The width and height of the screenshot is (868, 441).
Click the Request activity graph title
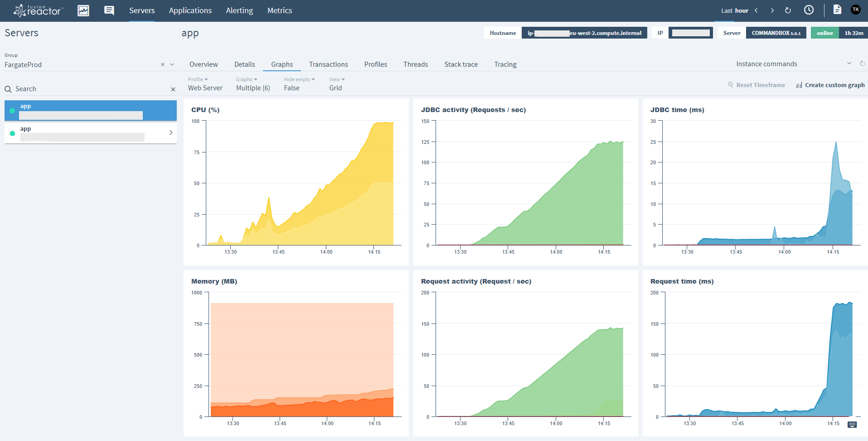(x=476, y=281)
